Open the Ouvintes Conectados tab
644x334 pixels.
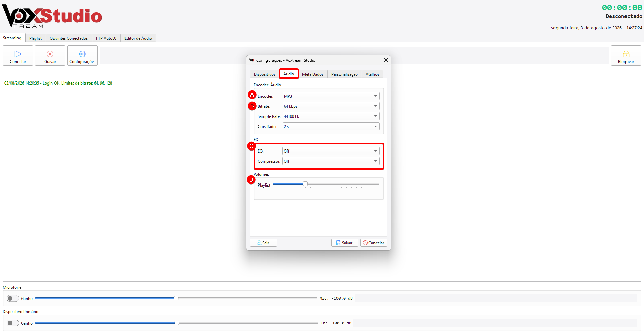[69, 38]
